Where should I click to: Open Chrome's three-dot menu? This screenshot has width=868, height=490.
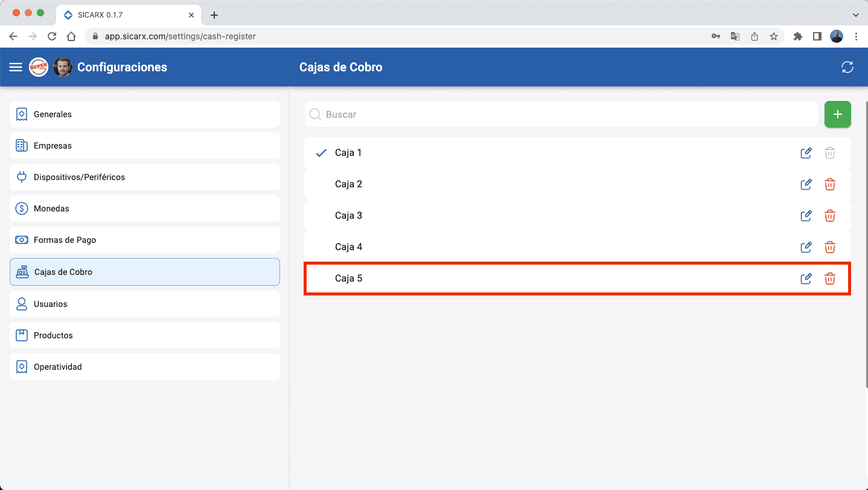857,36
